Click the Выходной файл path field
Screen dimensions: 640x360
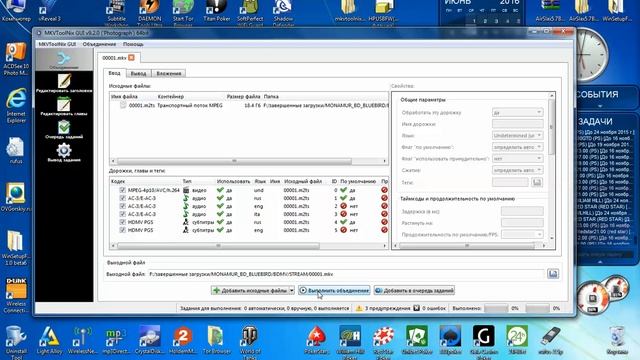[x=346, y=274]
